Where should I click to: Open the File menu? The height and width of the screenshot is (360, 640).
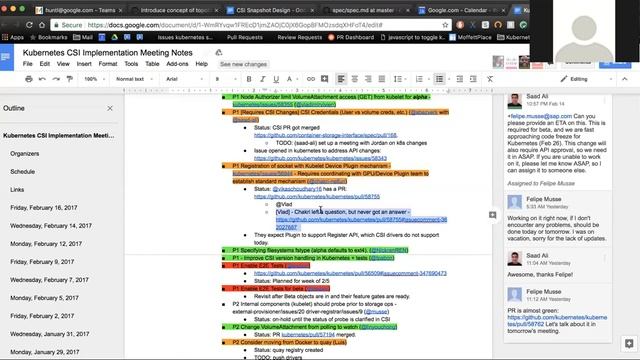(x=27, y=64)
